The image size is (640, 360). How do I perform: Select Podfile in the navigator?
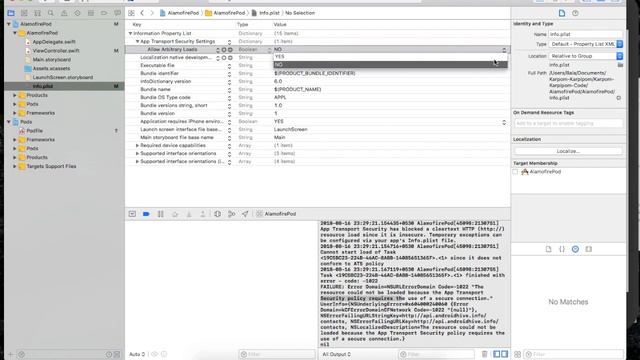(x=35, y=131)
